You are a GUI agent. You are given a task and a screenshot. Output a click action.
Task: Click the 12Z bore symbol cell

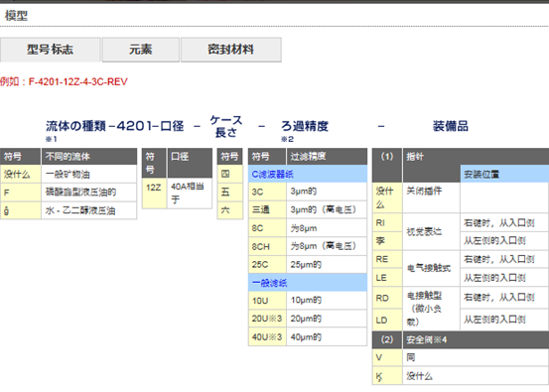155,194
